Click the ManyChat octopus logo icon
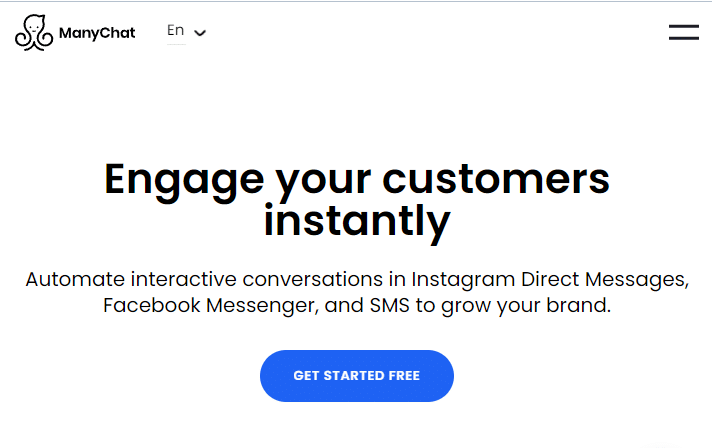712x448 pixels. [x=34, y=33]
